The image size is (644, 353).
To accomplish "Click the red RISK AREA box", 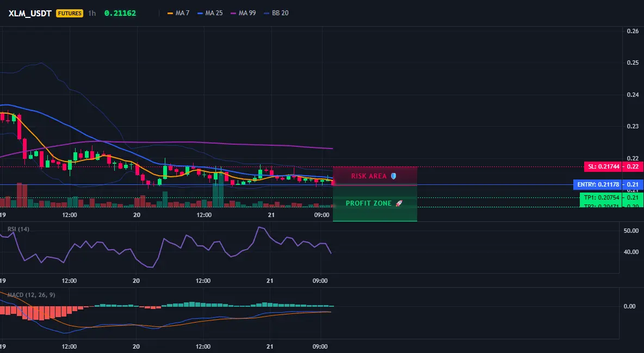I will 375,176.
